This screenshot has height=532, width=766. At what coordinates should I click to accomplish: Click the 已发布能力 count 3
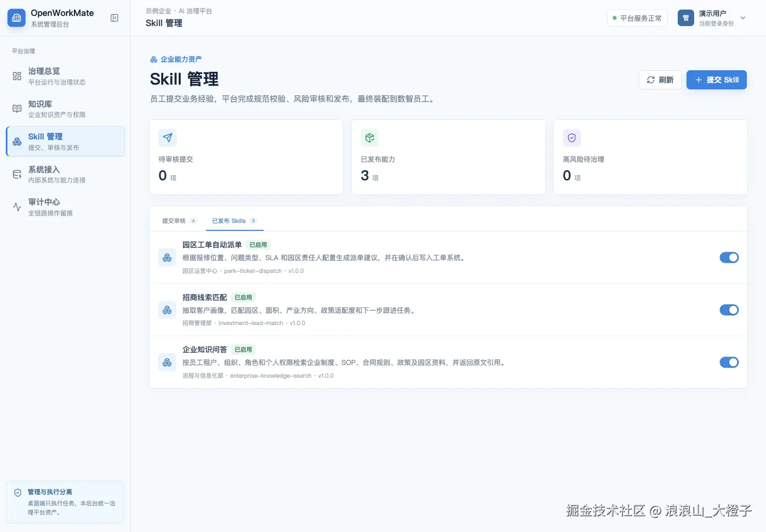point(365,176)
